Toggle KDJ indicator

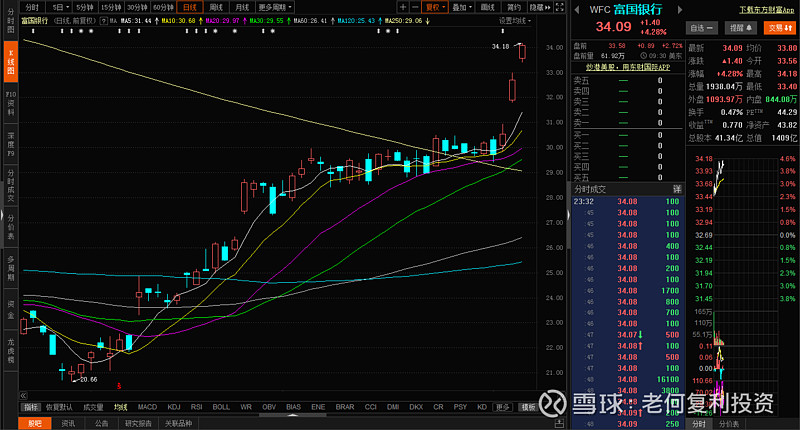[173, 407]
